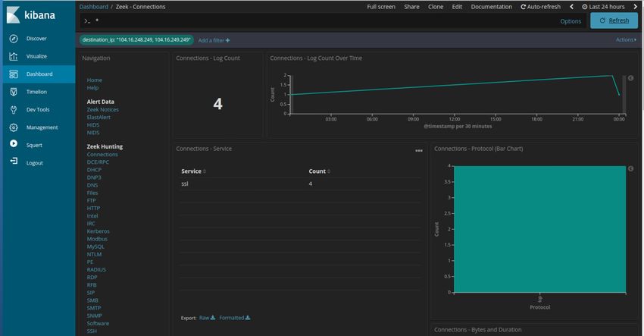Open FTP hunting link
The width and height of the screenshot is (644, 336).
pyautogui.click(x=91, y=201)
